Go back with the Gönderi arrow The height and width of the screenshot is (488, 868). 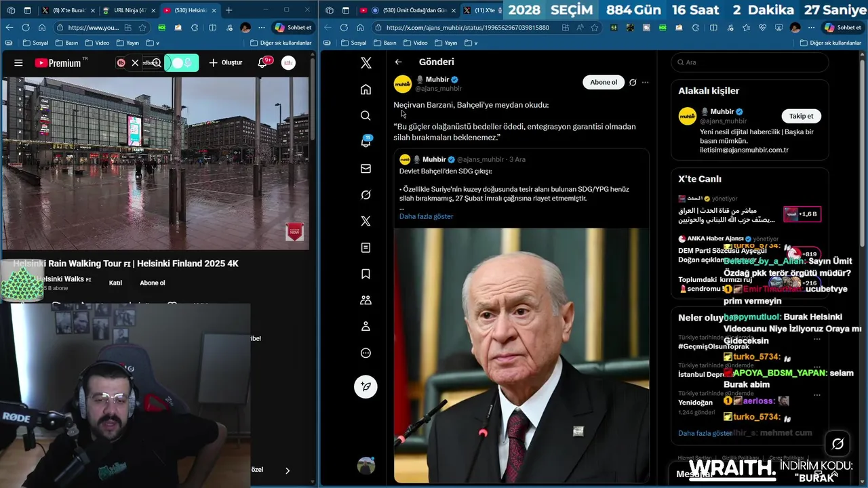pos(399,62)
